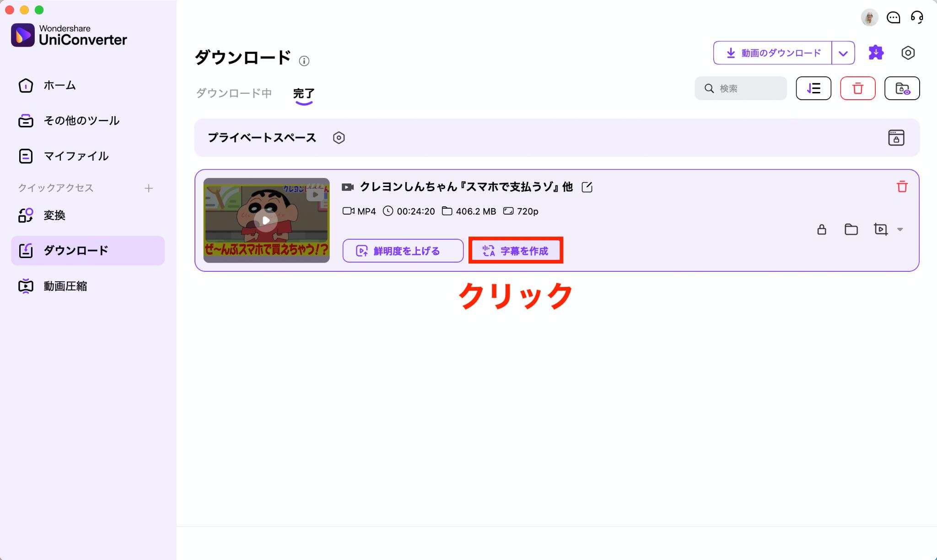Open マイファイル in the sidebar
Viewport: 937px width, 560px height.
tap(76, 156)
